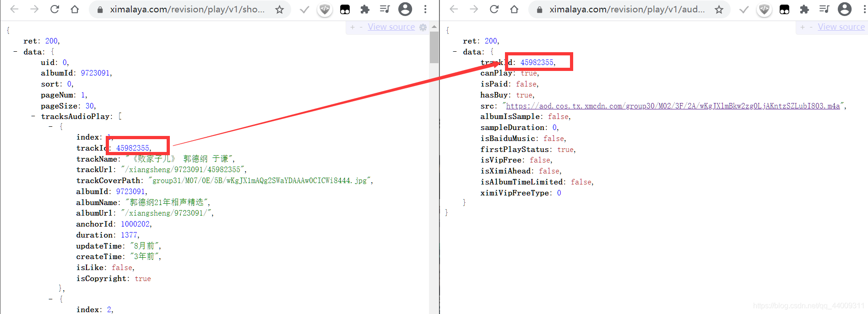This screenshot has width=868, height=314.
Task: Select the albumUrl value /xiangsheng/9723091/
Action: click(166, 213)
